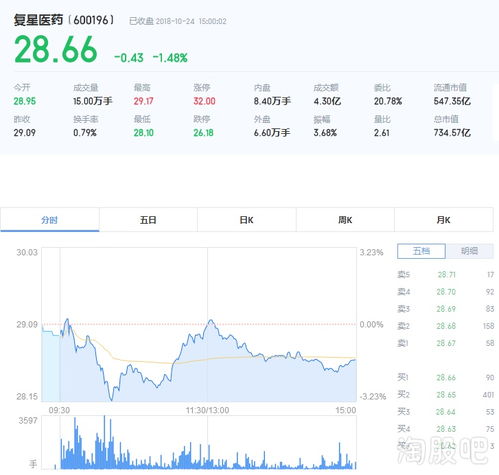This screenshot has height=475, width=499.
Task: Click the 跌停 value 26.18
Action: (x=203, y=133)
